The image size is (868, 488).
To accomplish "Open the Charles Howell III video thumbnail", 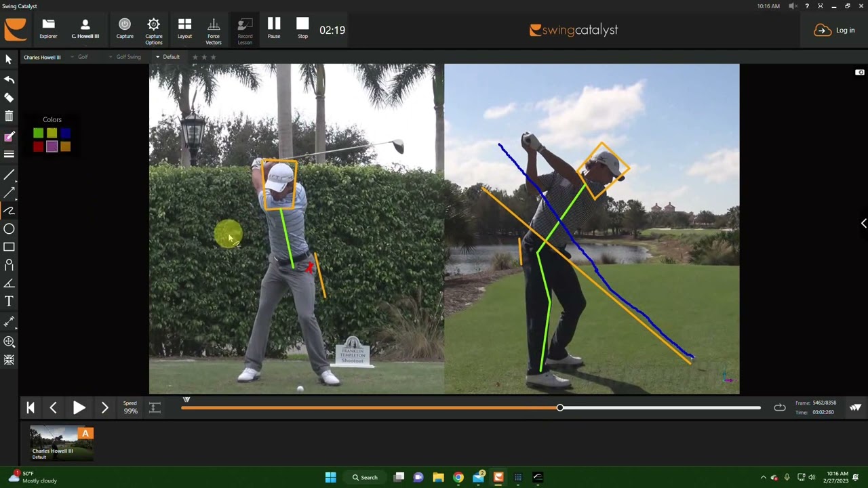I will click(x=62, y=443).
